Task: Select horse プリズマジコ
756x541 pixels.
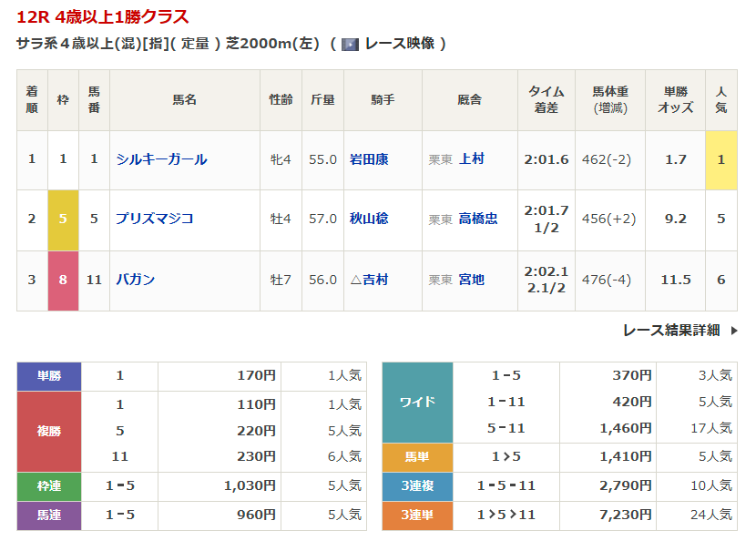Action: [x=154, y=219]
